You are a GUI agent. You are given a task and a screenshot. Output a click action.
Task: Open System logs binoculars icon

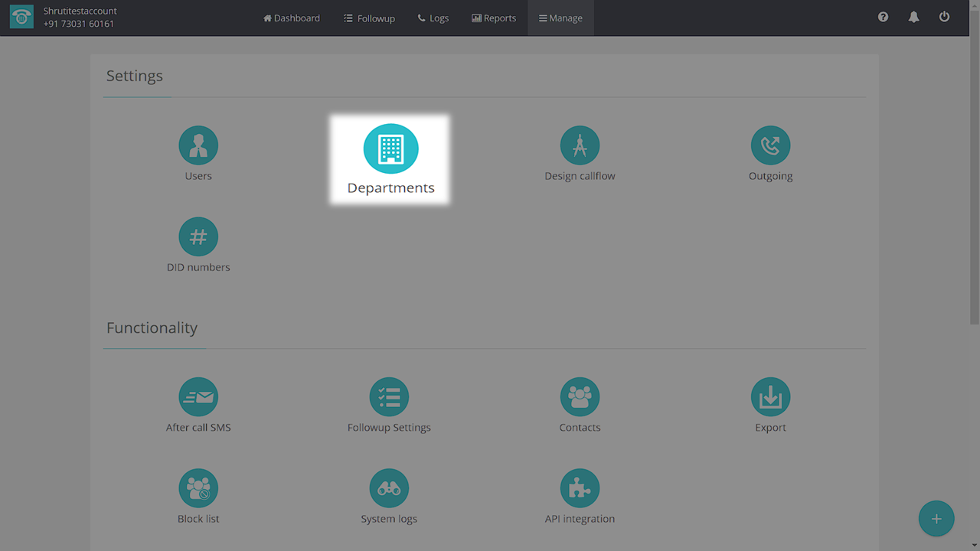[389, 488]
